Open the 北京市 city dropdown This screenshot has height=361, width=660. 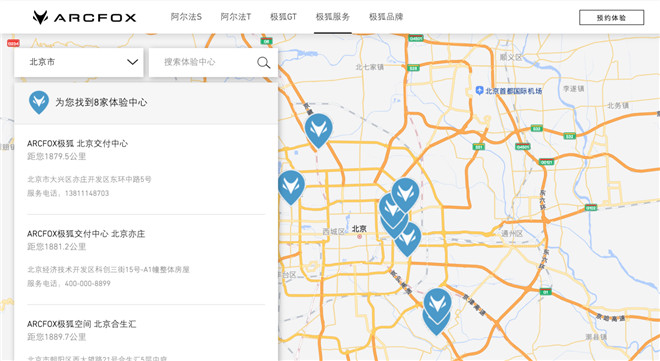pos(79,62)
